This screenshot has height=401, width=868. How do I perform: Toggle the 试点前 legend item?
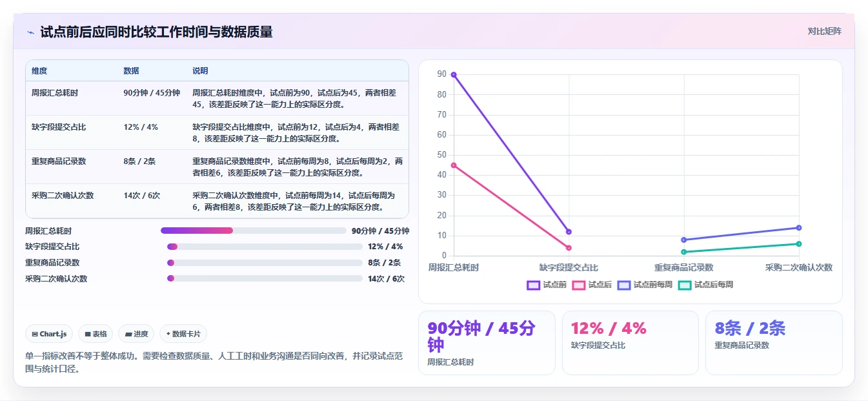click(547, 285)
